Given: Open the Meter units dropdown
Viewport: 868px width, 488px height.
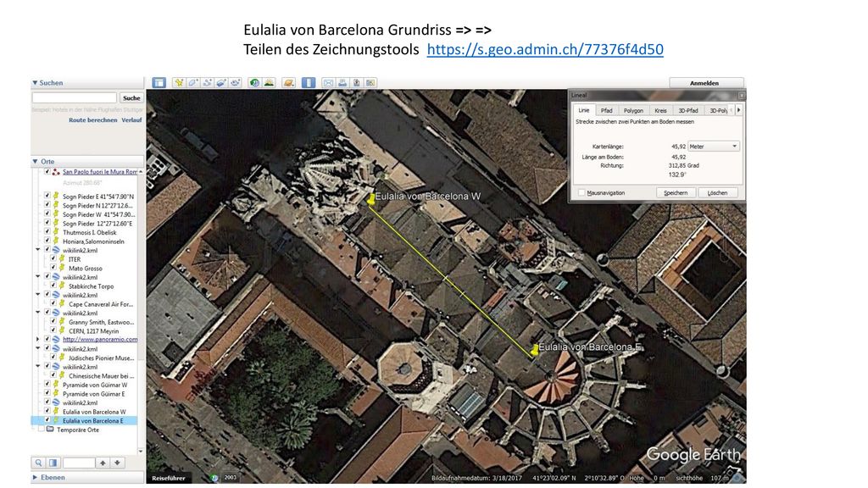Looking at the screenshot, I should (713, 147).
